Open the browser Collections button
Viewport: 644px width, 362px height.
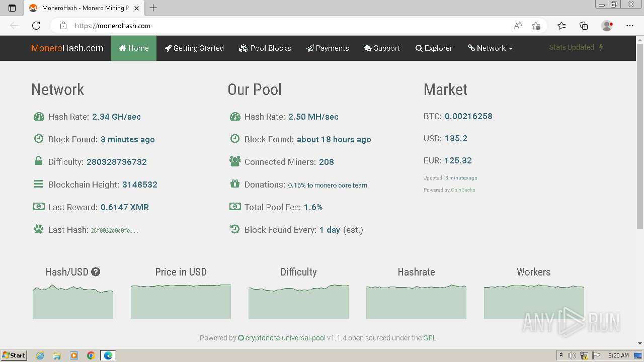[584, 26]
